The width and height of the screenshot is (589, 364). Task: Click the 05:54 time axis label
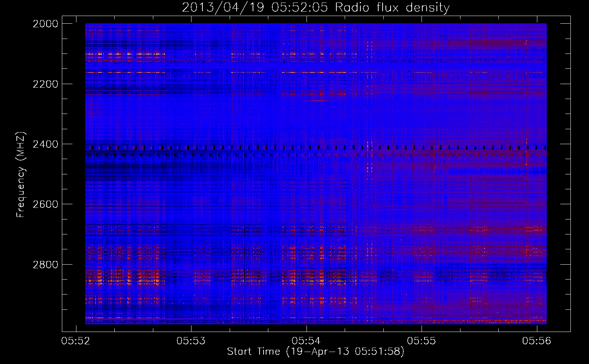[x=306, y=341]
